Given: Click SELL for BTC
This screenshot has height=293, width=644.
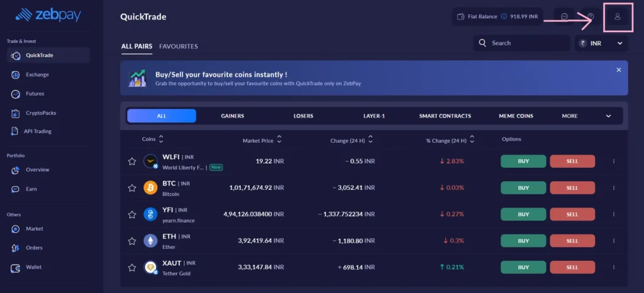Looking at the screenshot, I should tap(572, 188).
